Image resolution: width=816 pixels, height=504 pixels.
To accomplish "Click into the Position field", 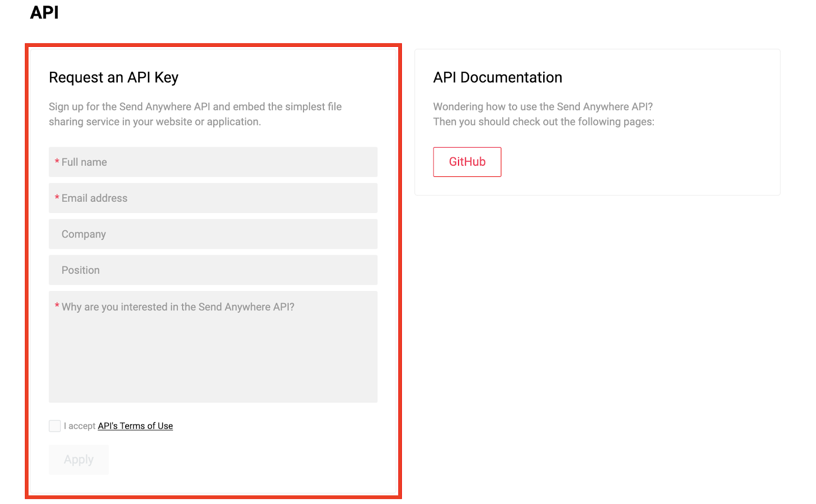I will click(x=213, y=270).
